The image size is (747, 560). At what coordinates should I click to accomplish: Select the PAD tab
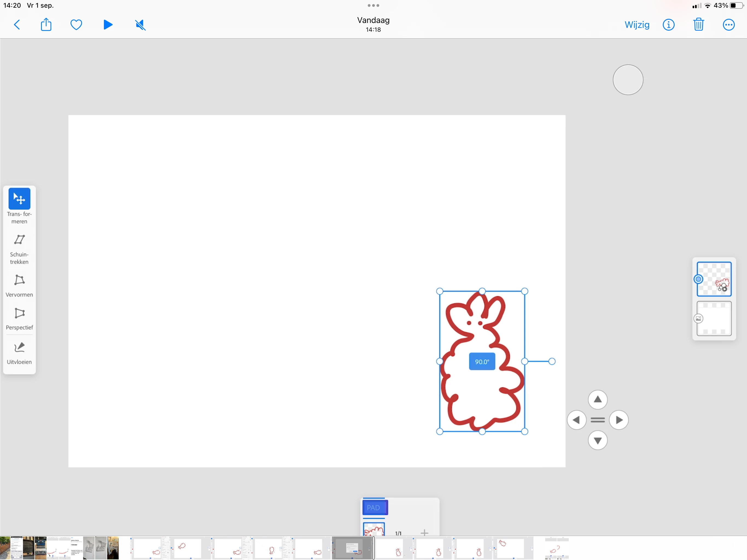[x=375, y=507]
